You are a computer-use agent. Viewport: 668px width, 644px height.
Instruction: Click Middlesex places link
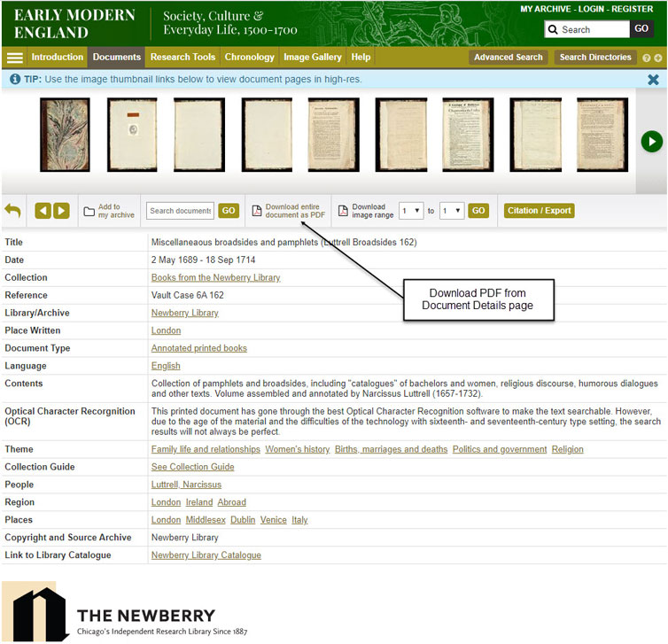click(206, 520)
